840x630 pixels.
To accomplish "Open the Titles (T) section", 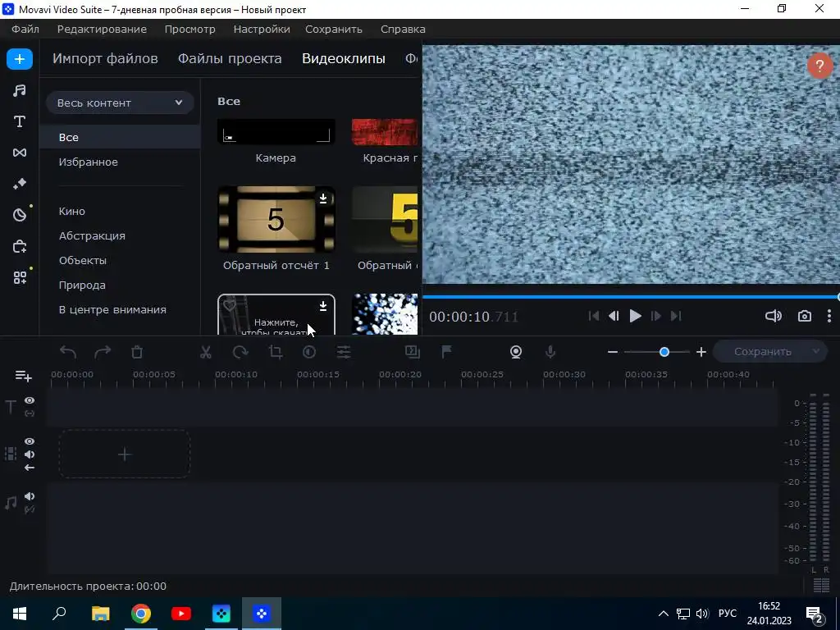I will tap(20, 121).
